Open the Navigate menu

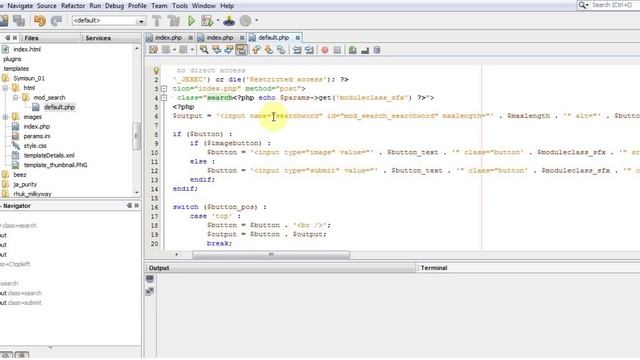tap(20, 6)
